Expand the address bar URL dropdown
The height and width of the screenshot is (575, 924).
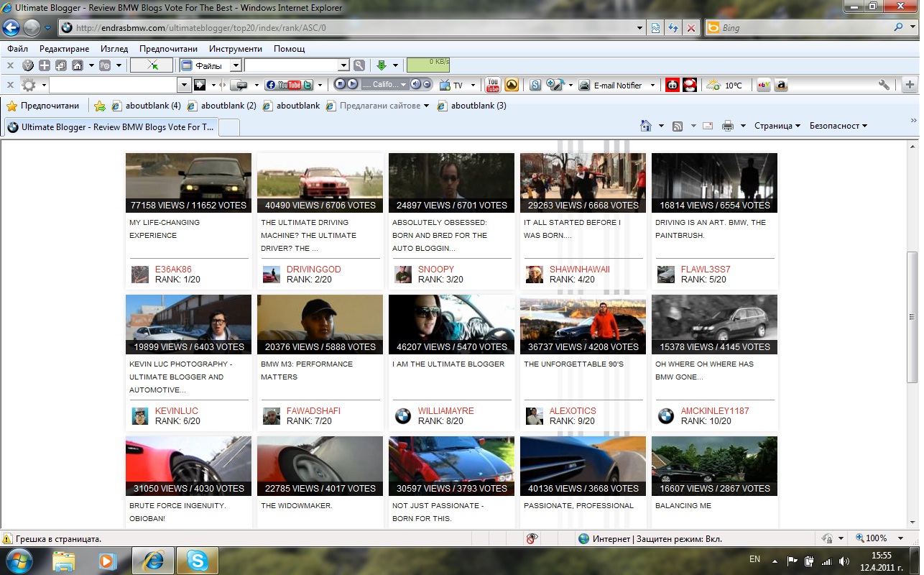[639, 28]
